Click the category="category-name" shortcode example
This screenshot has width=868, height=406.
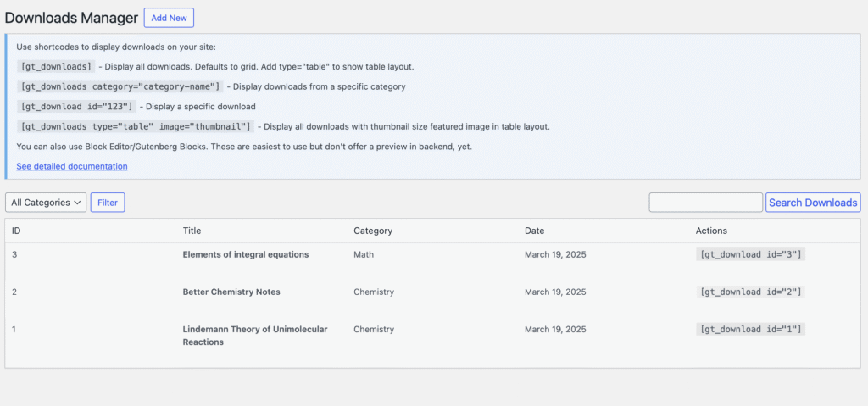(120, 86)
